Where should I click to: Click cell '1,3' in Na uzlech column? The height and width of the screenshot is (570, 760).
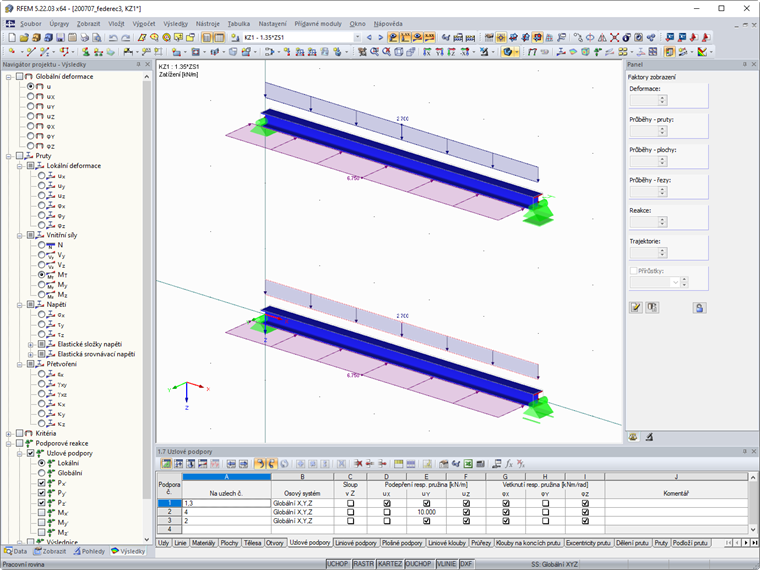click(x=226, y=503)
